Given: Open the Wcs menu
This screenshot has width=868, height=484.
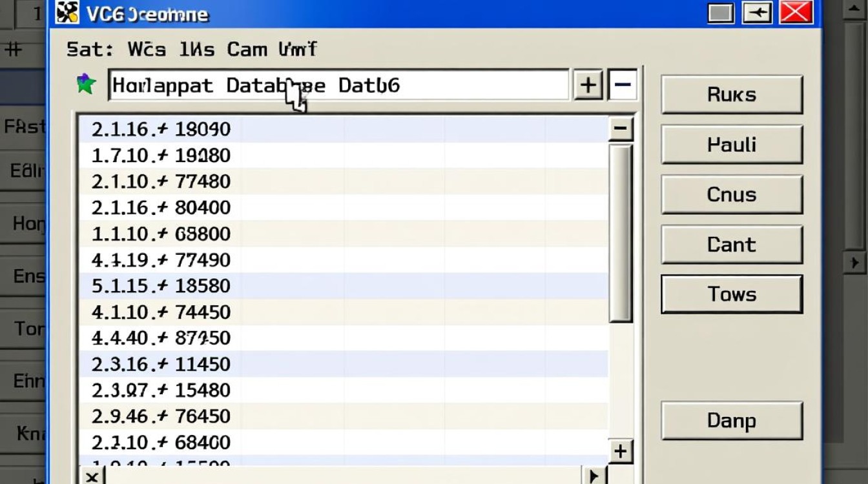Looking at the screenshot, I should coord(147,49).
